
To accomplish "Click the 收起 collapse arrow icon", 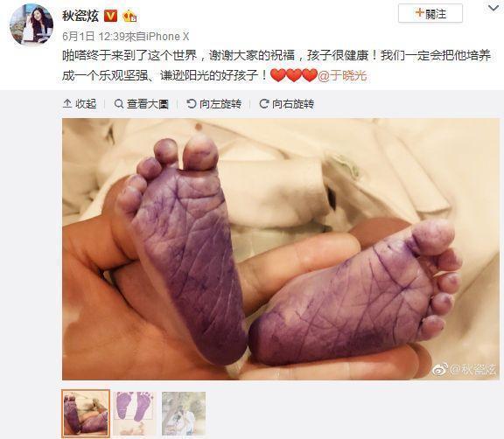I will click(x=67, y=104).
